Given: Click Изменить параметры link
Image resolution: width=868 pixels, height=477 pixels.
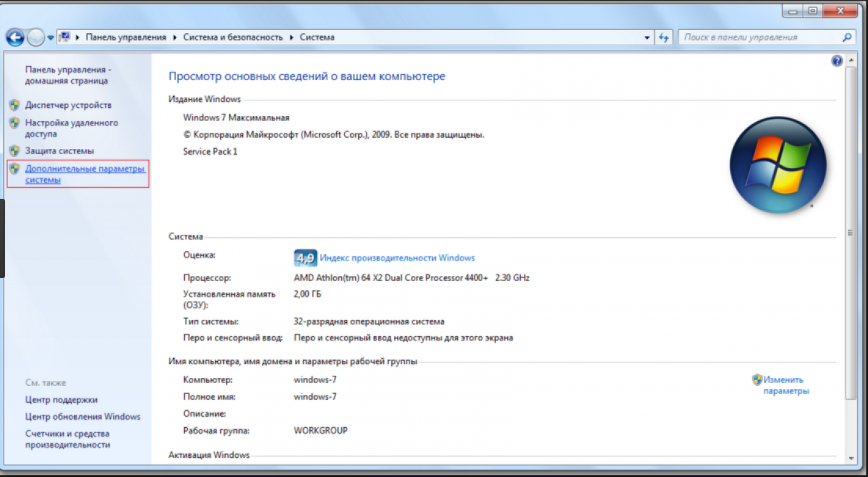Looking at the screenshot, I should (x=785, y=385).
